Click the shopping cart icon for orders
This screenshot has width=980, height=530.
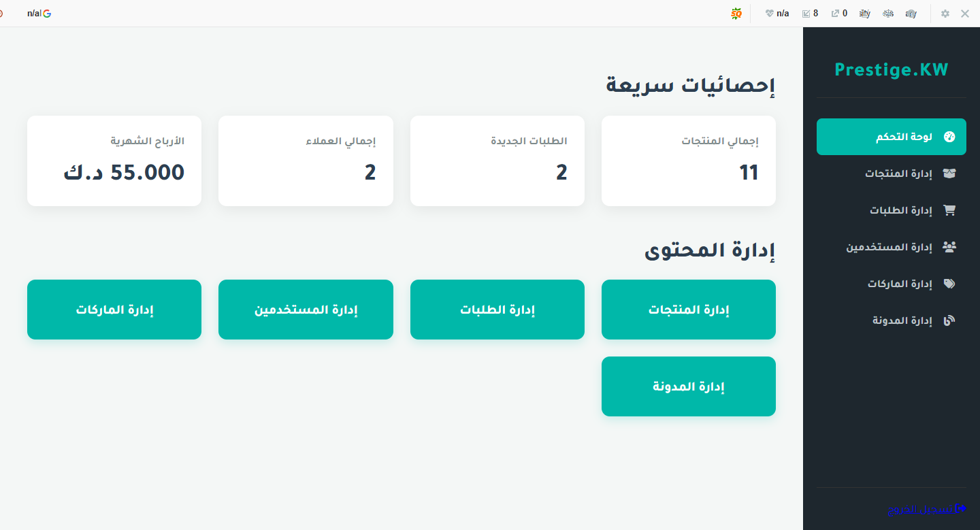(x=949, y=210)
